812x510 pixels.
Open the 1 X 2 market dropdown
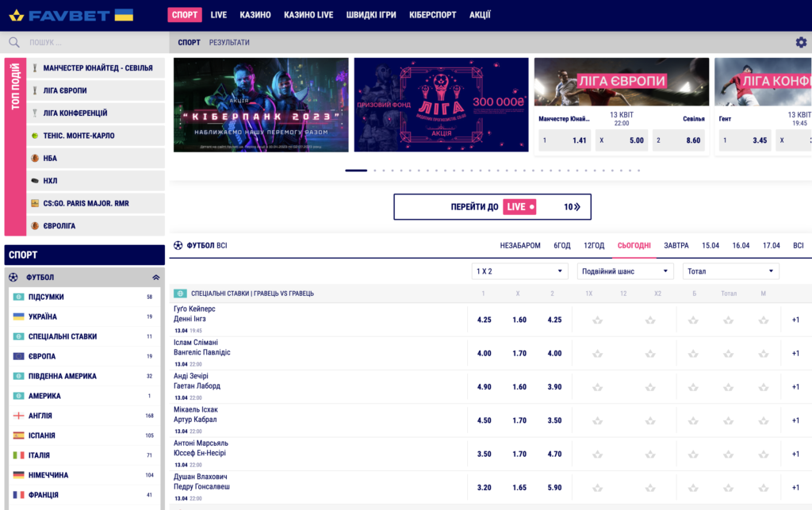coord(519,271)
